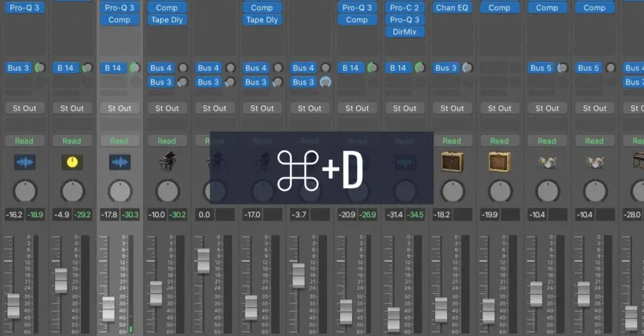Click the -26.9 peak level display
This screenshot has width=644, height=336.
coord(368,214)
